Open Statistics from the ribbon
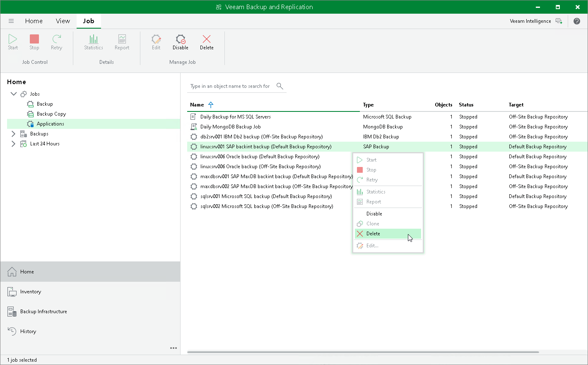The height and width of the screenshot is (365, 588). tap(94, 42)
